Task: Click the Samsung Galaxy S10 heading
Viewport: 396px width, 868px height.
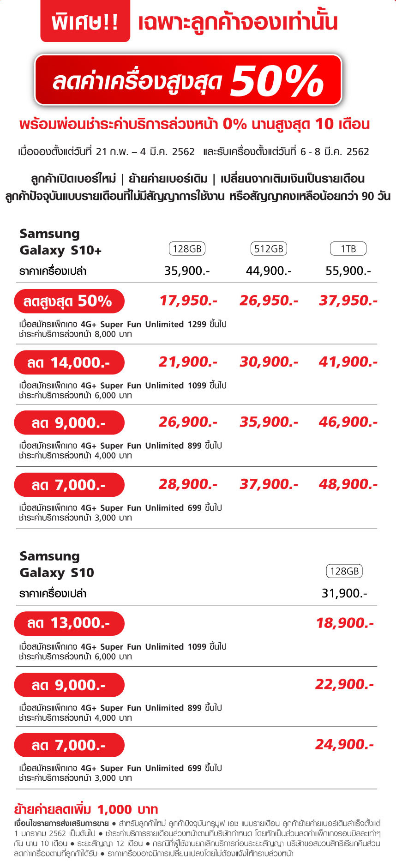Action: (57, 564)
